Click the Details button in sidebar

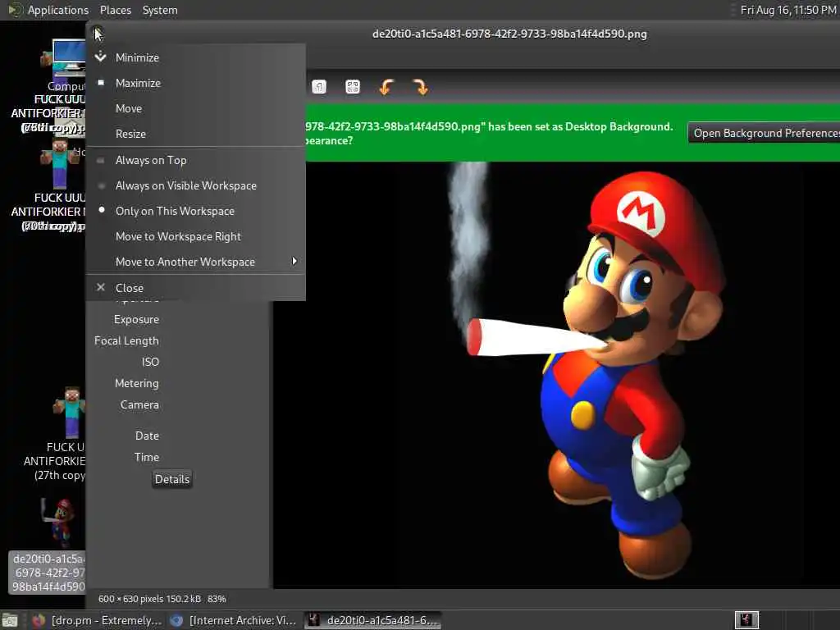pos(172,479)
